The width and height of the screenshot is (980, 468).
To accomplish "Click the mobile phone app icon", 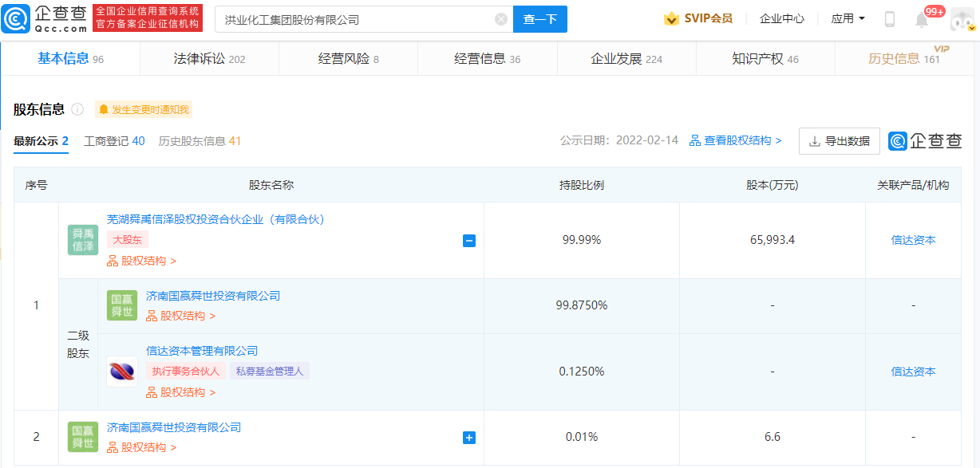I will tap(890, 19).
